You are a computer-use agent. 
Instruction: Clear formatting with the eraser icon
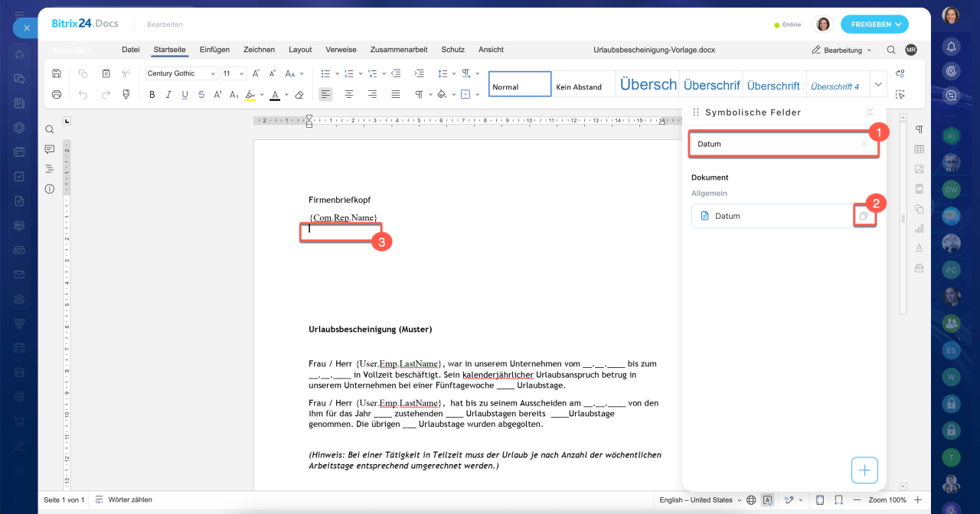299,95
